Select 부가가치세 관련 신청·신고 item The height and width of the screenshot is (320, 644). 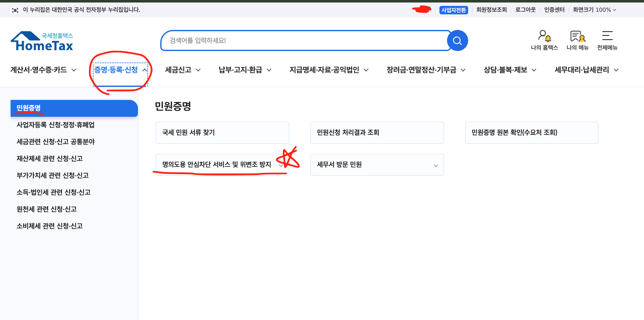click(x=53, y=175)
